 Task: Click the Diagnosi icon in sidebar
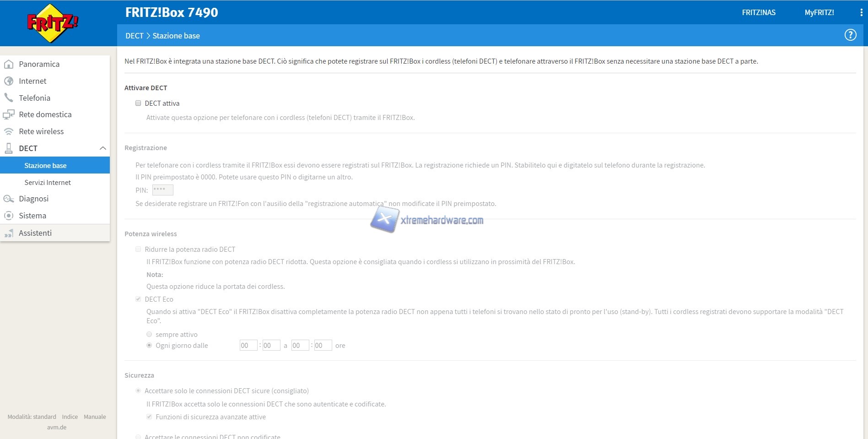click(x=8, y=199)
